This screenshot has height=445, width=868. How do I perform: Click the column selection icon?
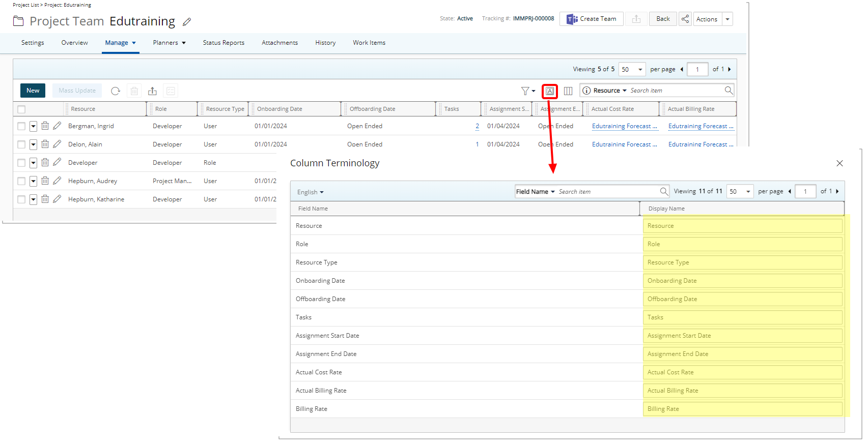point(568,91)
